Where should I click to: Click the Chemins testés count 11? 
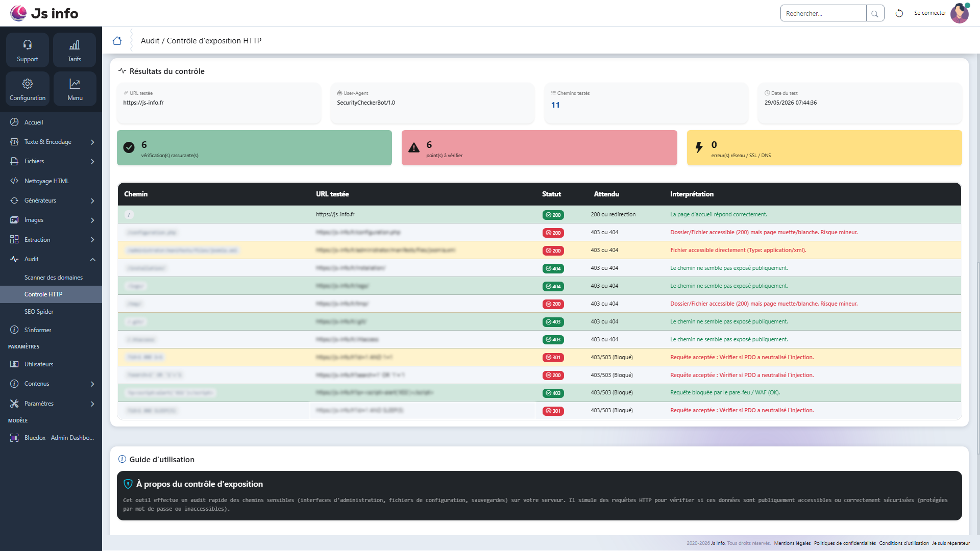[x=555, y=105]
